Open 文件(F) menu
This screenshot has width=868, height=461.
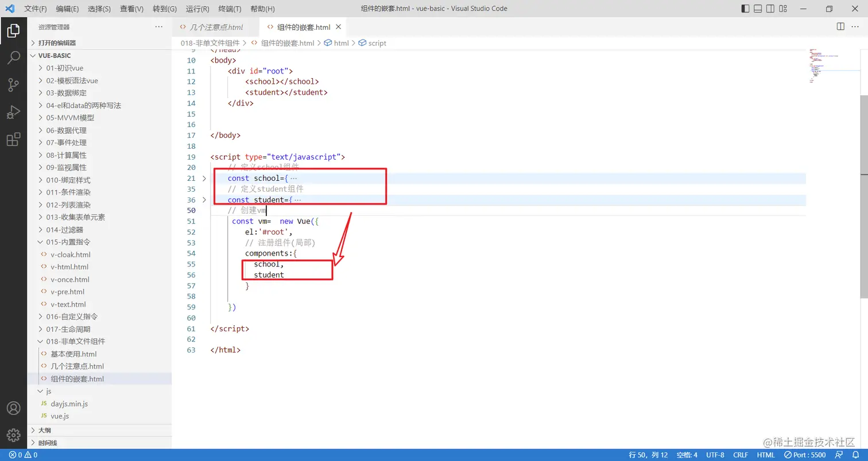pyautogui.click(x=36, y=9)
